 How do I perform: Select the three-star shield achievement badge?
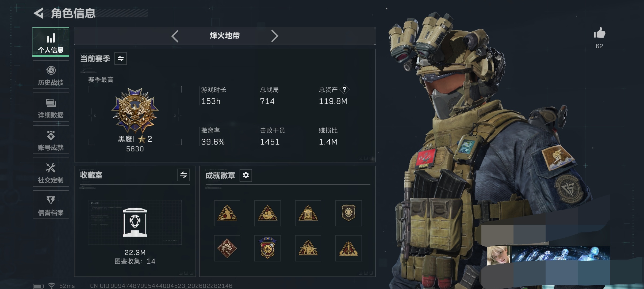point(267,248)
